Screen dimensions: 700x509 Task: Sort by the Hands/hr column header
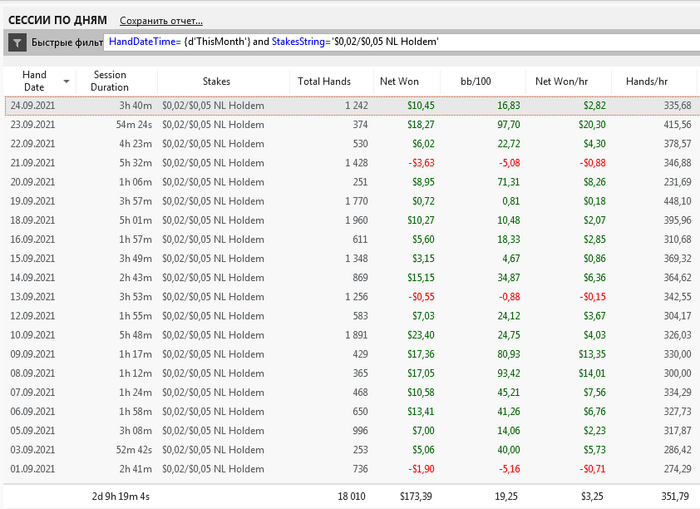click(647, 81)
